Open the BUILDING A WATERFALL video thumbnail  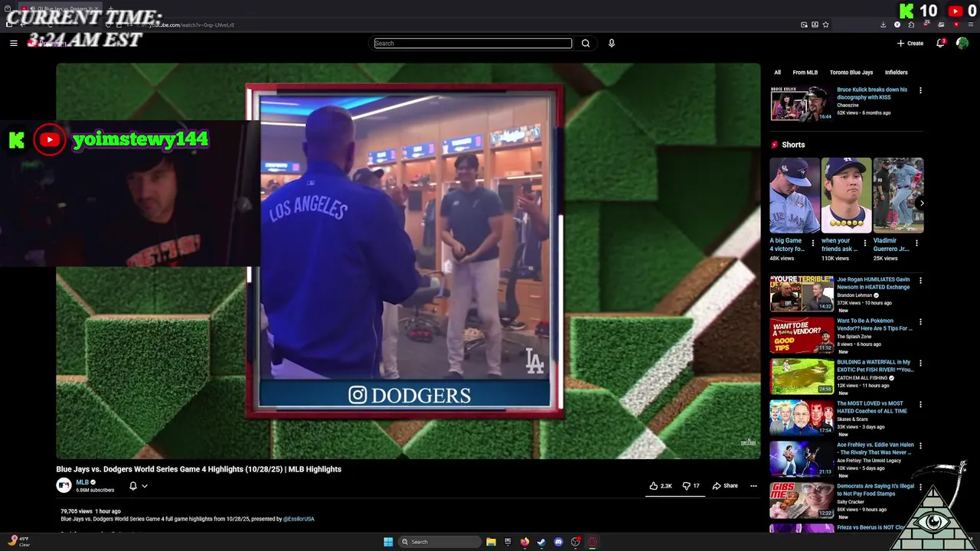(802, 376)
